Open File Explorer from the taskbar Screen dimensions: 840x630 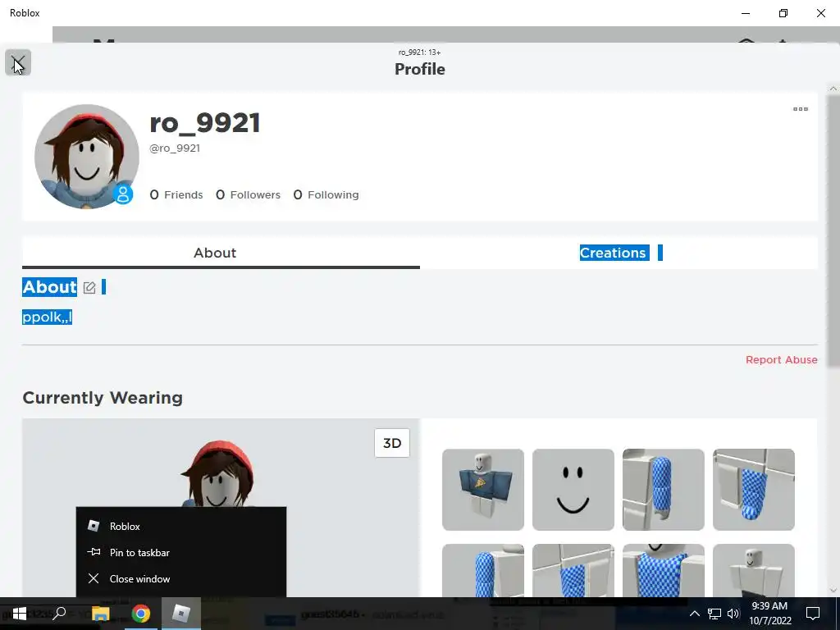pos(100,614)
